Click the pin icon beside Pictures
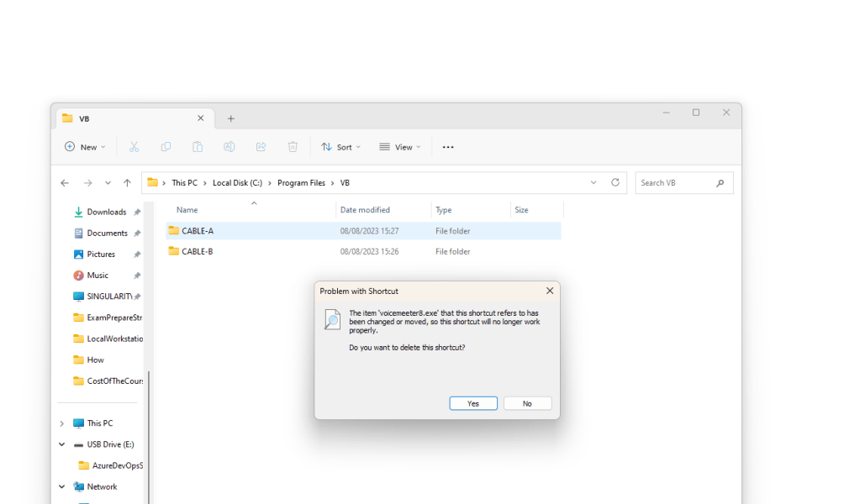This screenshot has width=860, height=504. pos(137,255)
